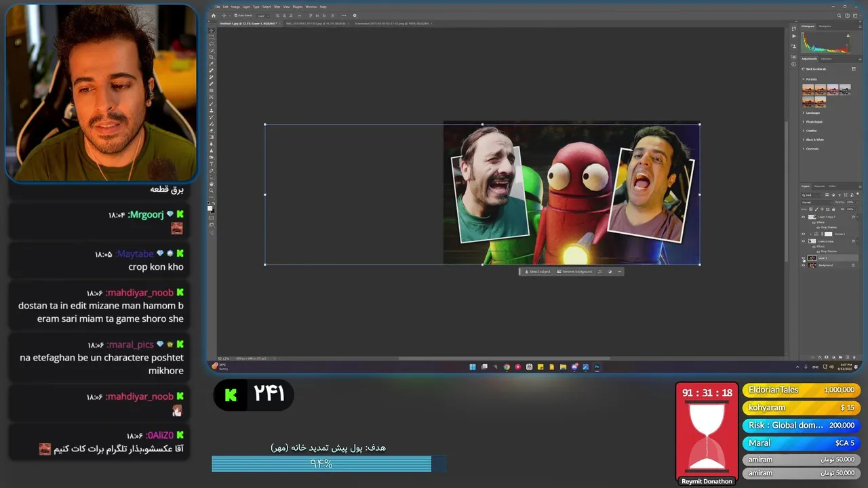The width and height of the screenshot is (868, 488).
Task: Click Select subject in contextual bar
Action: 537,272
